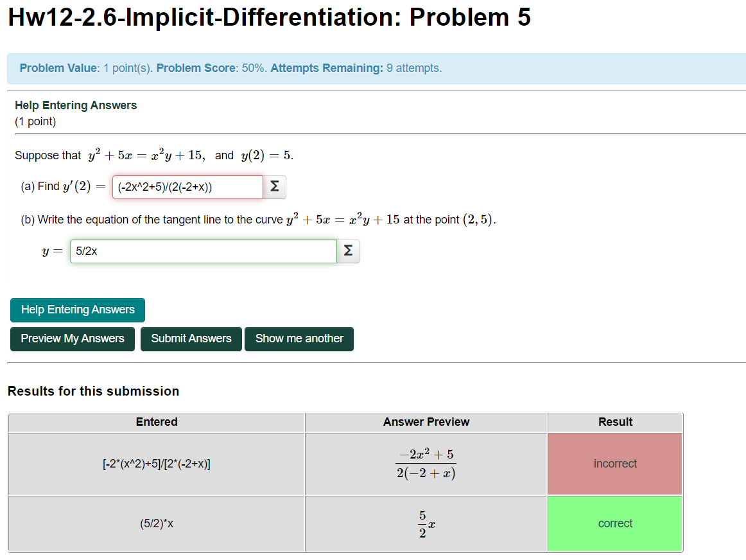746x560 pixels.
Task: Click the Help Entering Answers link above the problem
Action: point(76,105)
